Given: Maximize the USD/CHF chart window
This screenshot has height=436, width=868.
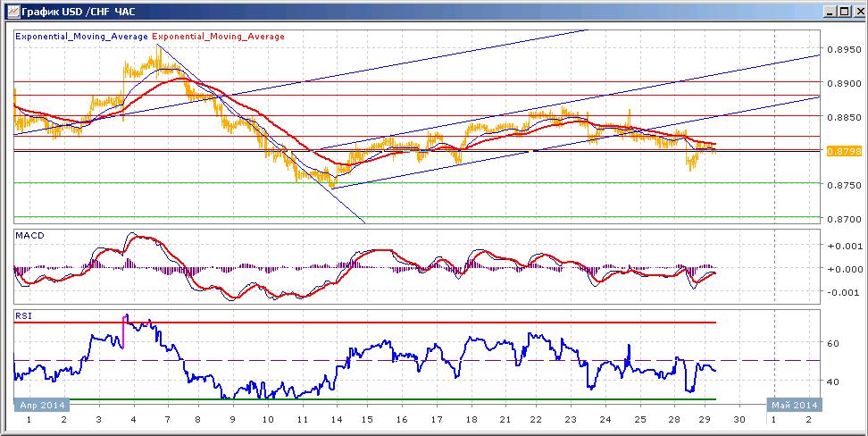Looking at the screenshot, I should pos(843,11).
